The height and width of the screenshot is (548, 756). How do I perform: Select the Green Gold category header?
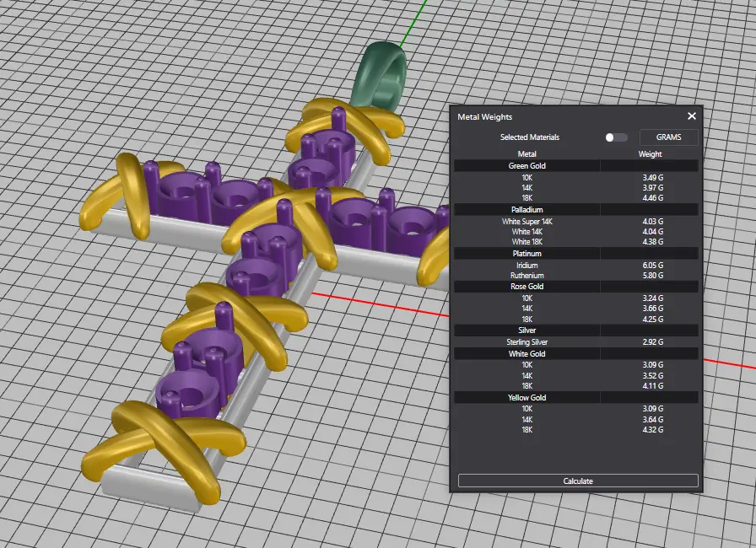tap(526, 166)
